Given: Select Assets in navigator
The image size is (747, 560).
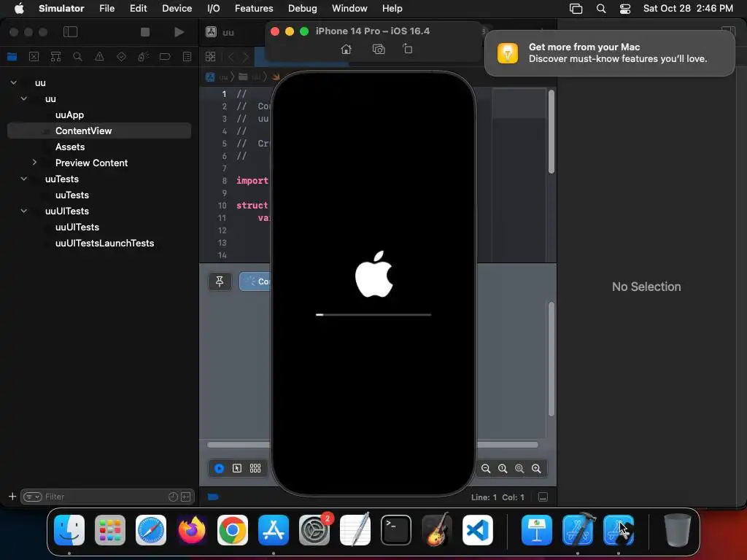Looking at the screenshot, I should pos(70,147).
